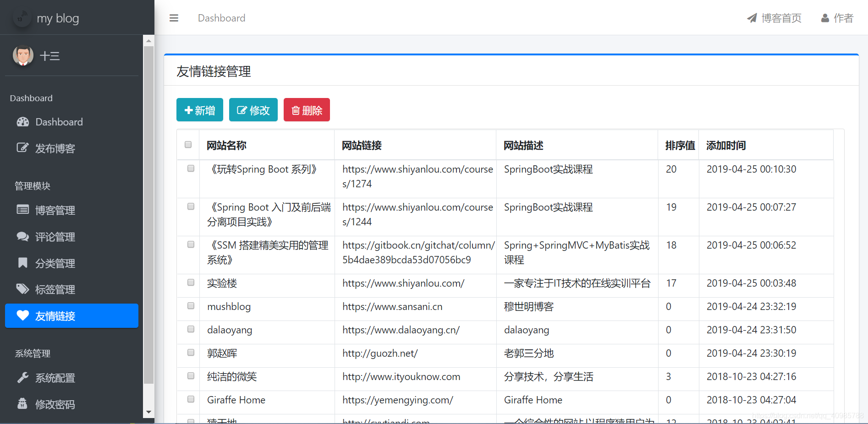This screenshot has width=868, height=424.
Task: Open 标签管理 menu item
Action: [x=71, y=289]
